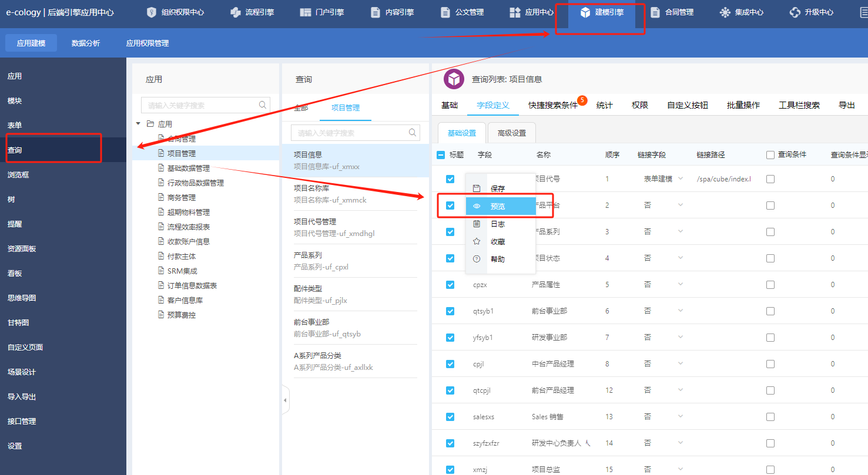This screenshot has width=868, height=475.
Task: Open the 流程引擎 module icon
Action: point(236,12)
